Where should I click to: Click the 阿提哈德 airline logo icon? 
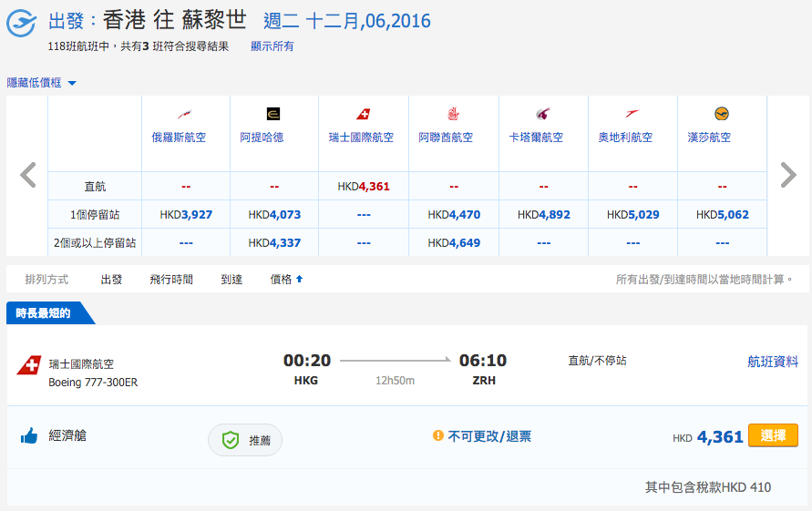pyautogui.click(x=272, y=114)
